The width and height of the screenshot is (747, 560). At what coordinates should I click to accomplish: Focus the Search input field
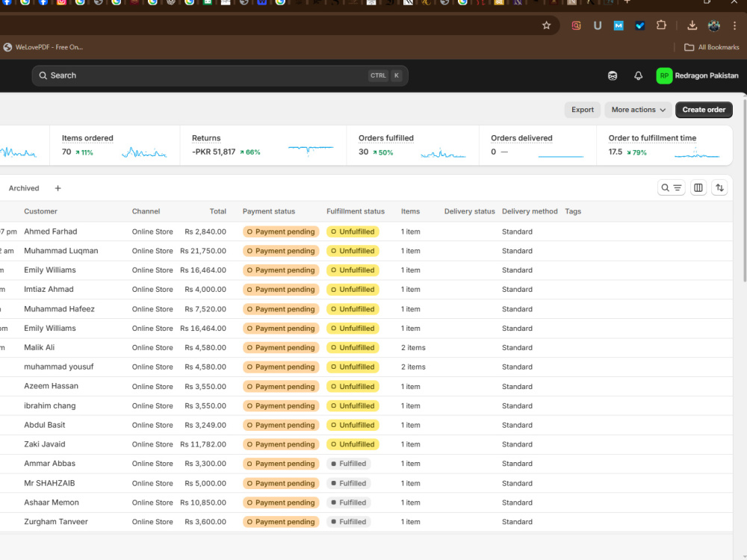(x=220, y=75)
